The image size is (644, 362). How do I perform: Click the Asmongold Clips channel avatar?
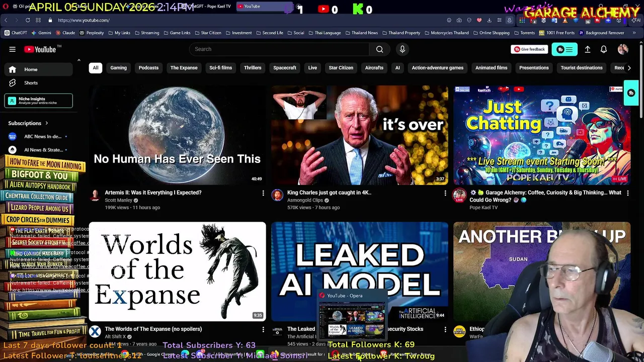[x=277, y=196]
